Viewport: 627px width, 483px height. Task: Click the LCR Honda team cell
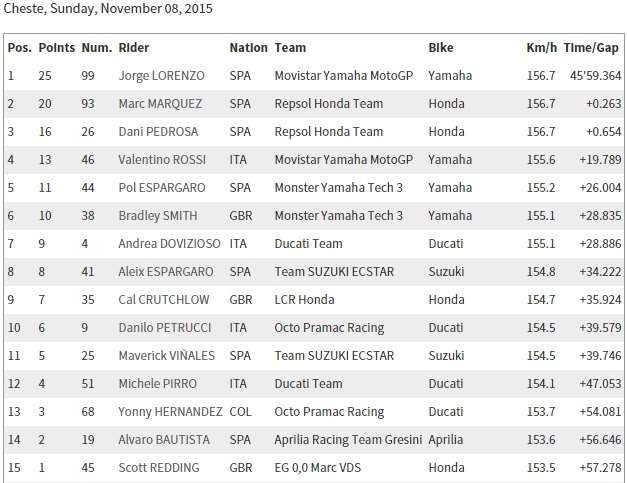pos(304,299)
